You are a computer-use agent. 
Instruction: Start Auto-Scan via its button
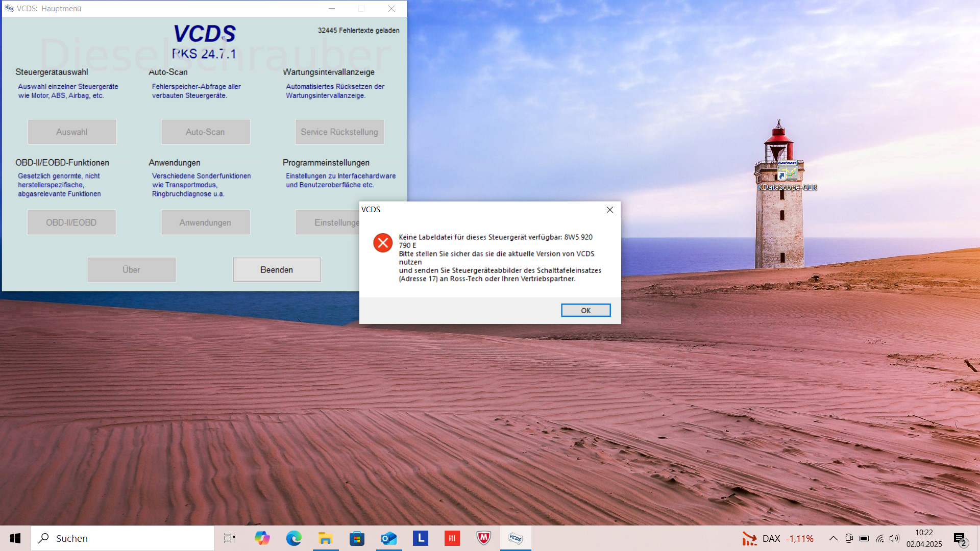pos(205,132)
